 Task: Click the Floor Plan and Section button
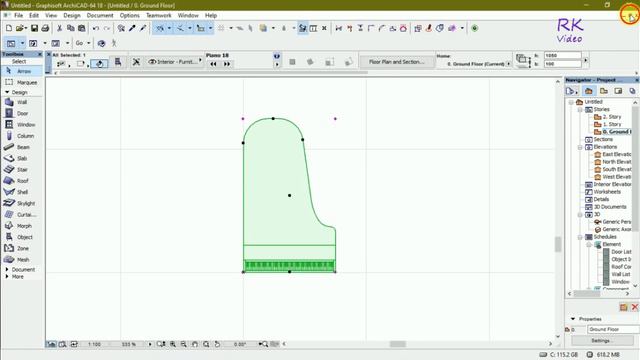397,62
